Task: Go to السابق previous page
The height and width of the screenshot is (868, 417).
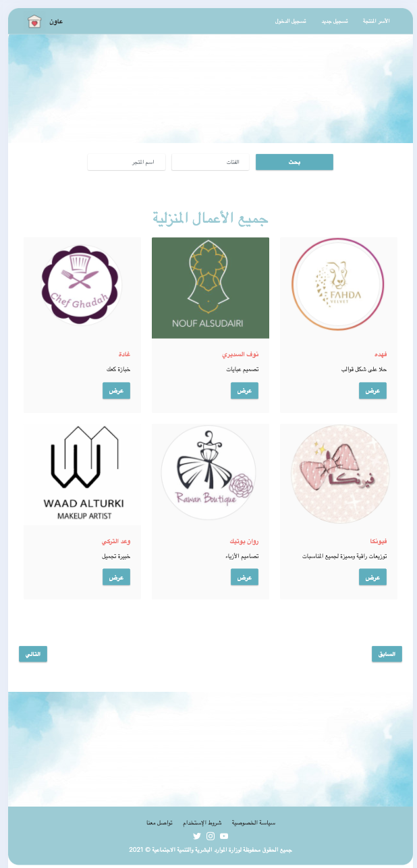Action: tap(387, 654)
